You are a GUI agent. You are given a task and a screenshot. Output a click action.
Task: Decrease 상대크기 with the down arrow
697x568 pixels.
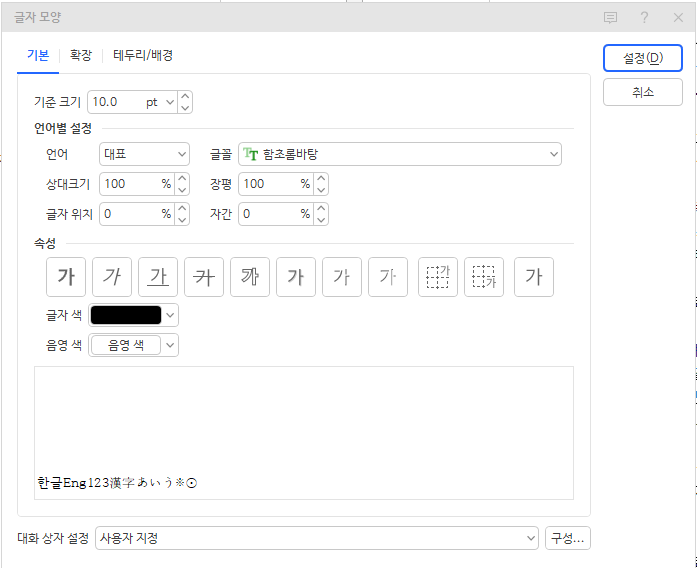(x=182, y=190)
